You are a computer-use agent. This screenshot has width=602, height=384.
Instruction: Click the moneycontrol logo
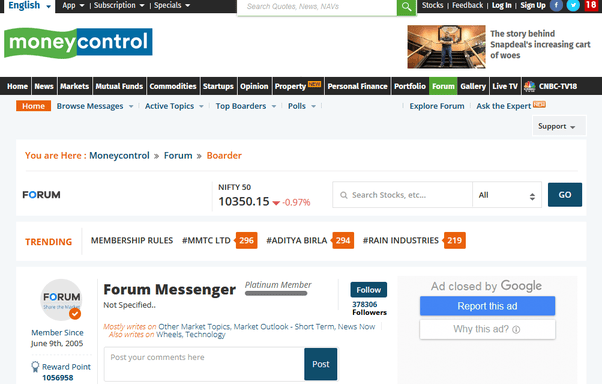click(x=78, y=43)
